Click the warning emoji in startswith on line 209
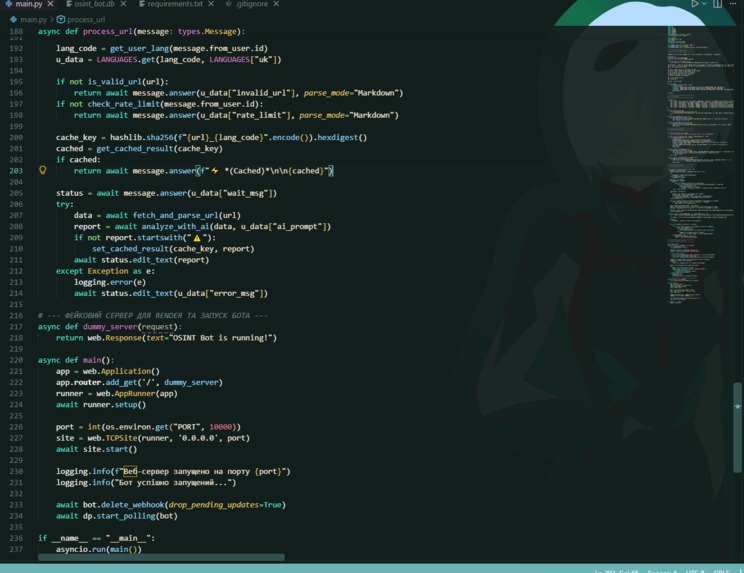Viewport: 744px width, 573px height. [197, 238]
